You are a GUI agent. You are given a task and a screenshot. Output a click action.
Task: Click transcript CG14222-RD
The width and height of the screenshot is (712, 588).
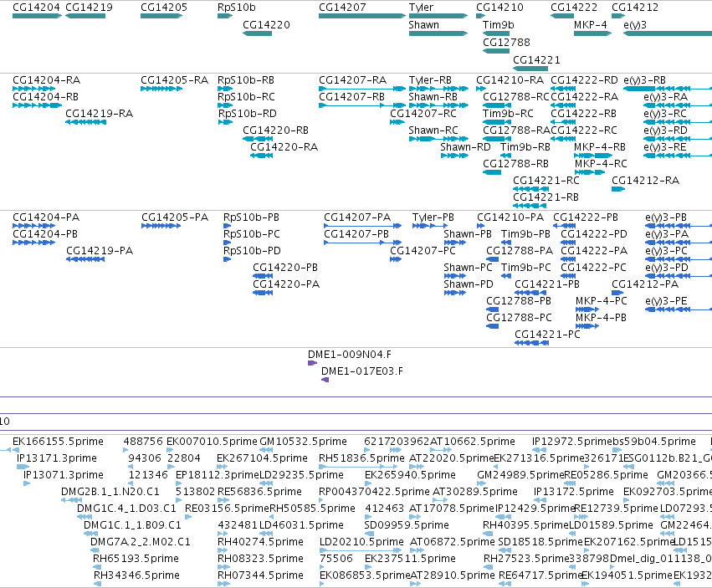pos(584,80)
